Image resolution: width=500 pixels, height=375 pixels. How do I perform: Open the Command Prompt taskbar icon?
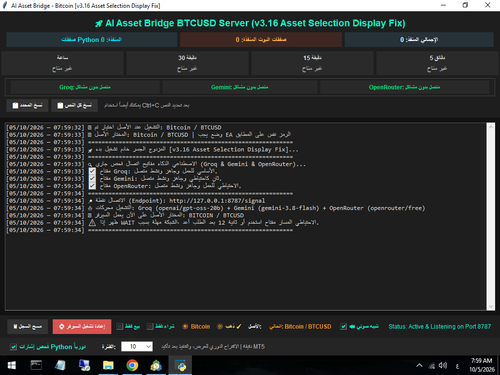click(x=36, y=366)
